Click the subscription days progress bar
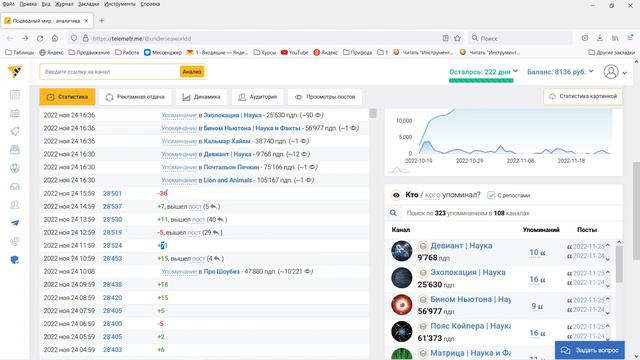Screen dimensions: 640x360 point(481,80)
